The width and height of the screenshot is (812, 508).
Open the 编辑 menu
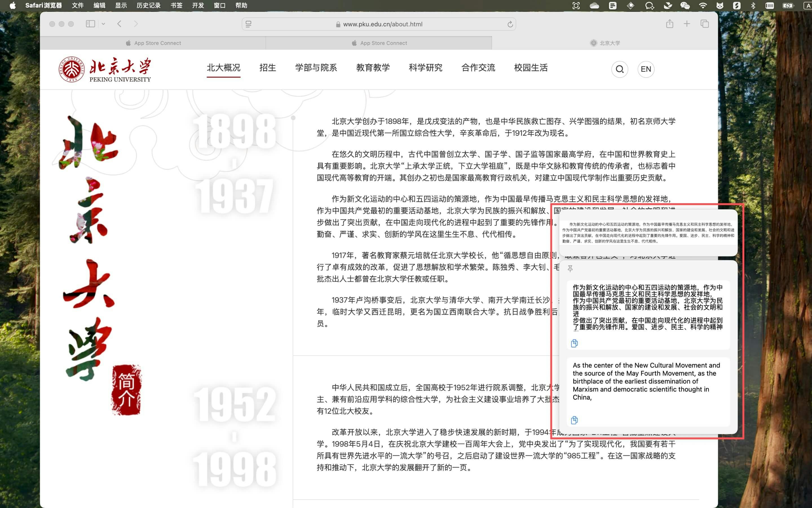(x=99, y=5)
